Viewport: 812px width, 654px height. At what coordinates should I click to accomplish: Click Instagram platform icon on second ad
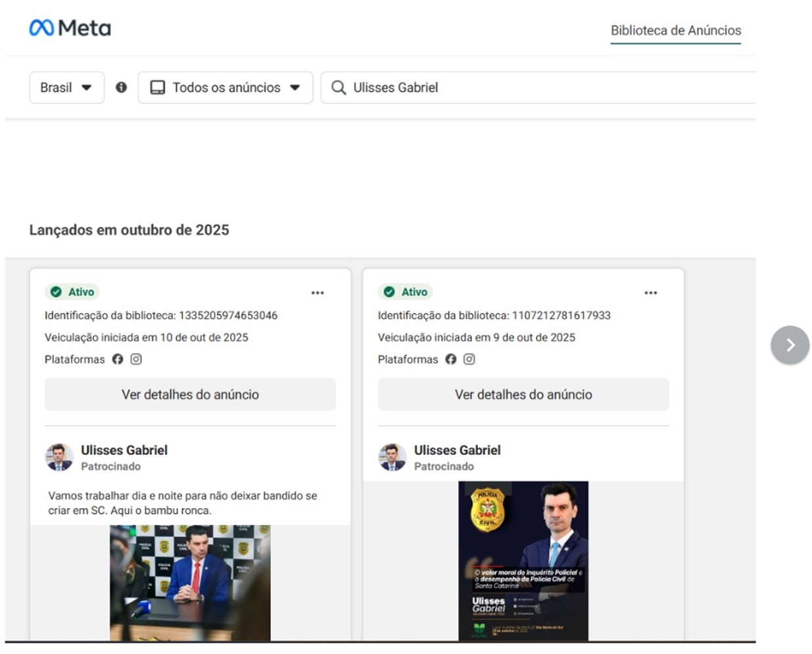pyautogui.click(x=469, y=359)
